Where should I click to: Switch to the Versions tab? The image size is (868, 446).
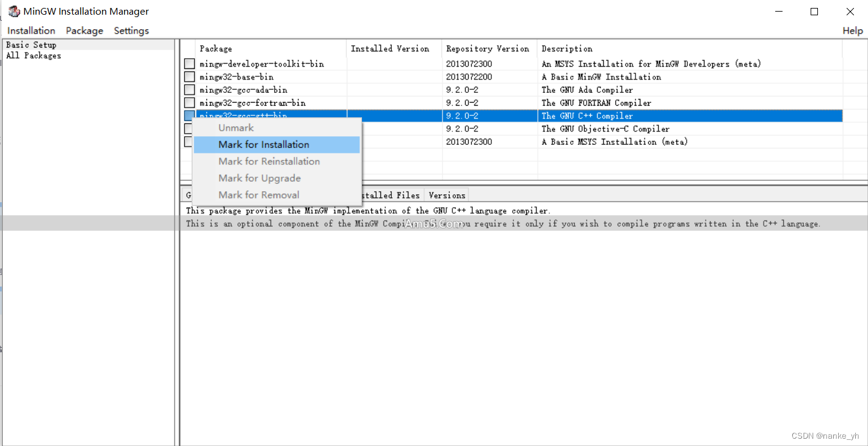[x=446, y=195]
